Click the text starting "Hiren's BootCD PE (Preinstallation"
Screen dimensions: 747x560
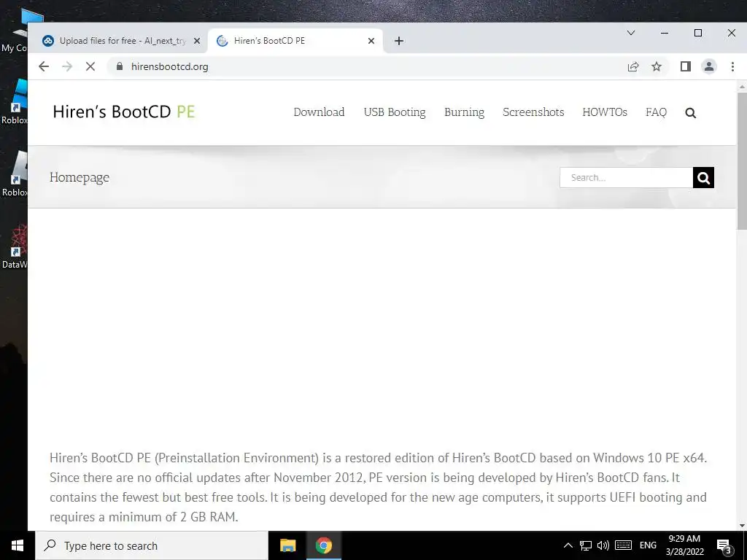point(379,487)
